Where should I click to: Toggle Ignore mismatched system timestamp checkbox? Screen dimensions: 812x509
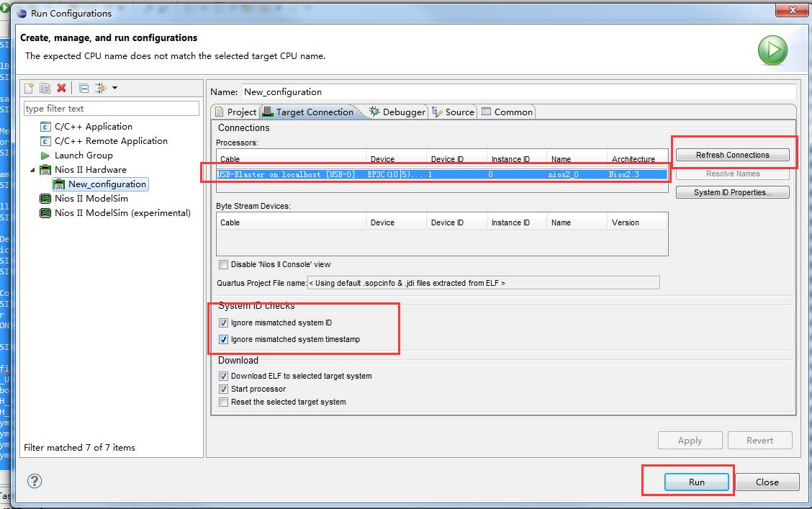[224, 339]
